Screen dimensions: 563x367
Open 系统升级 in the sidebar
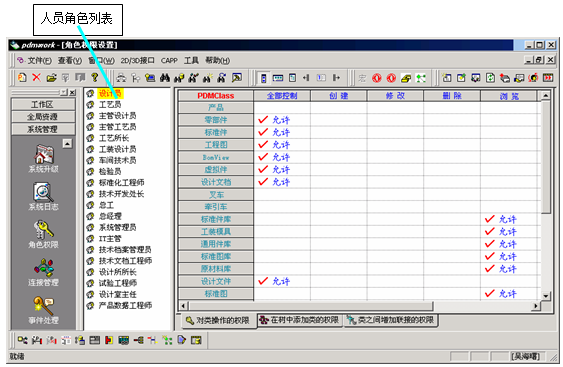[43, 158]
